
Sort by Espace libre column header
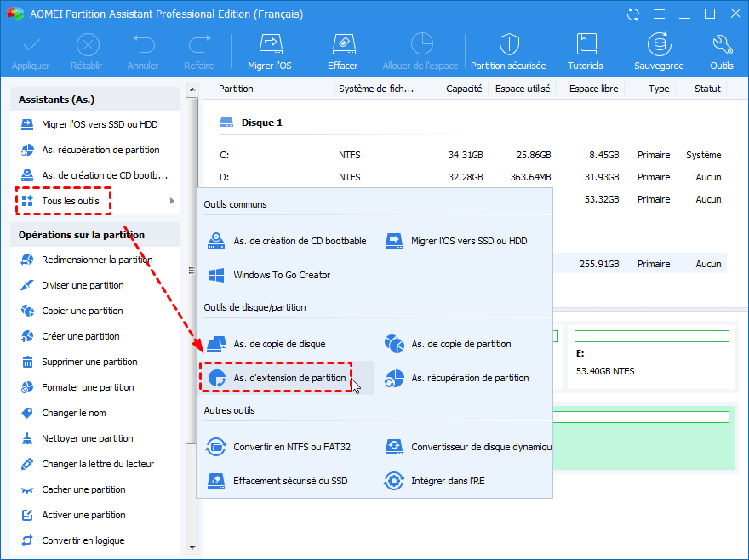(x=593, y=89)
